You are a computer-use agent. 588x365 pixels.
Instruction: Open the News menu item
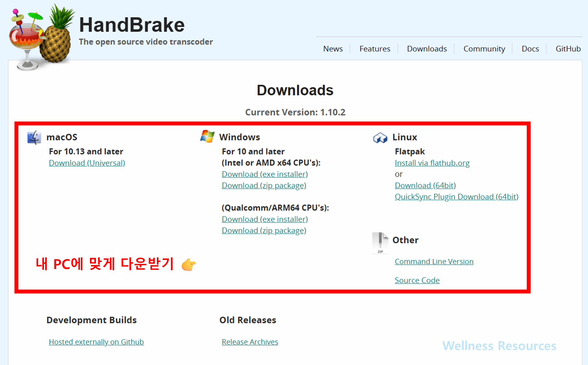tap(333, 49)
